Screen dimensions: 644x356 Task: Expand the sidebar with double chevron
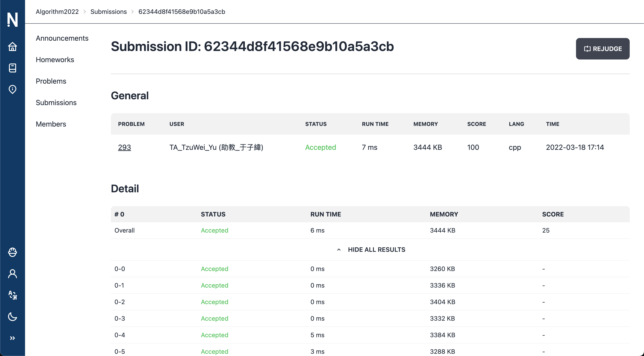click(12, 338)
